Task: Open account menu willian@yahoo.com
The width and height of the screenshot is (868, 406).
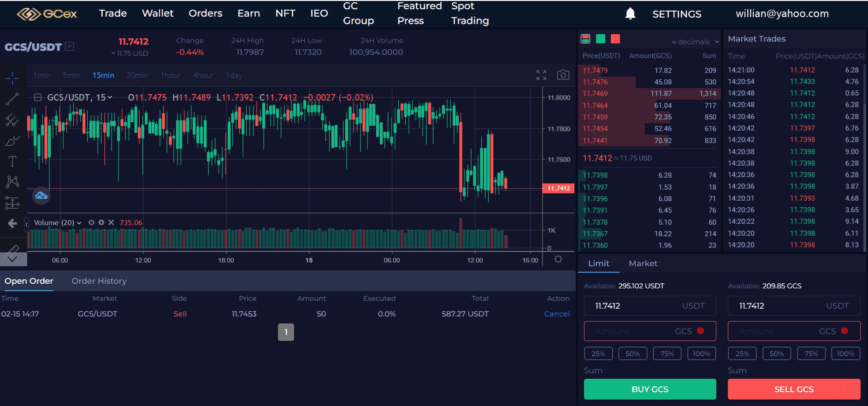Action: (x=782, y=14)
